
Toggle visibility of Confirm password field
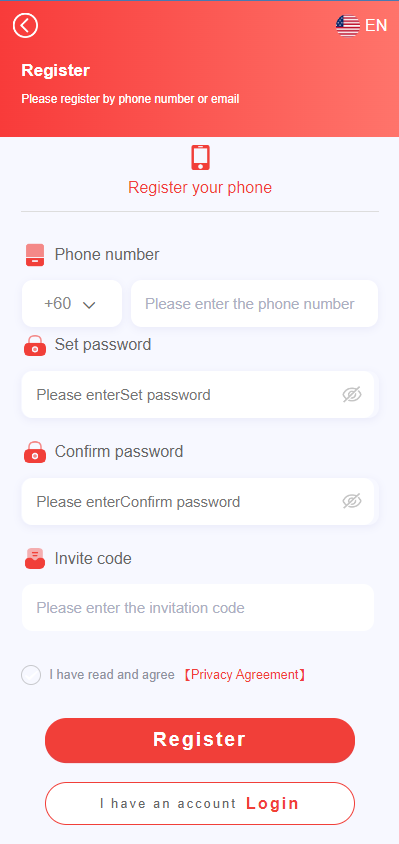pyautogui.click(x=352, y=501)
